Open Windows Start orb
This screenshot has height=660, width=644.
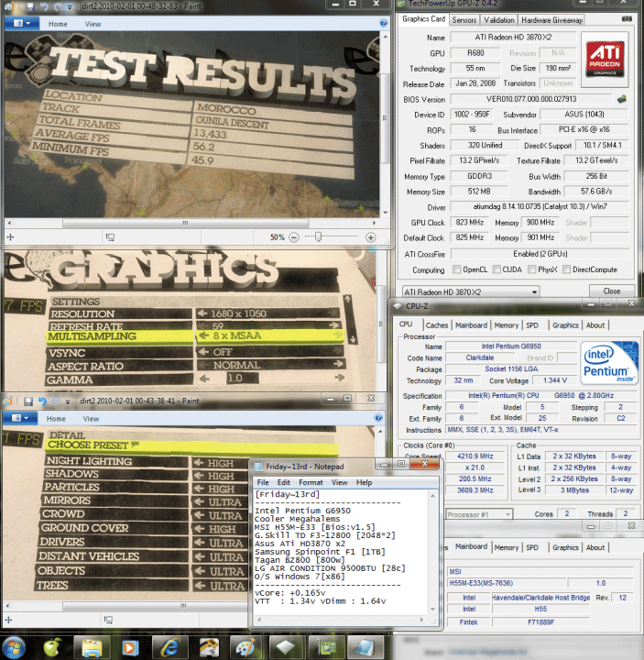point(13,647)
